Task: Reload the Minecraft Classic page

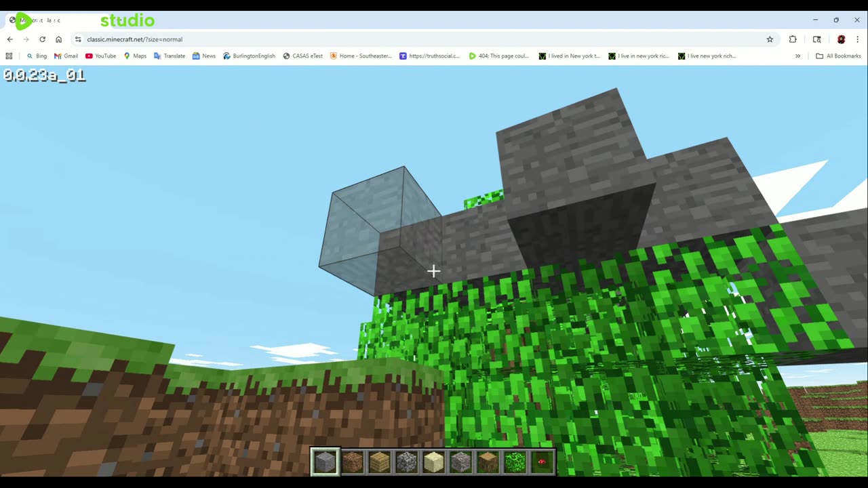Action: 42,39
